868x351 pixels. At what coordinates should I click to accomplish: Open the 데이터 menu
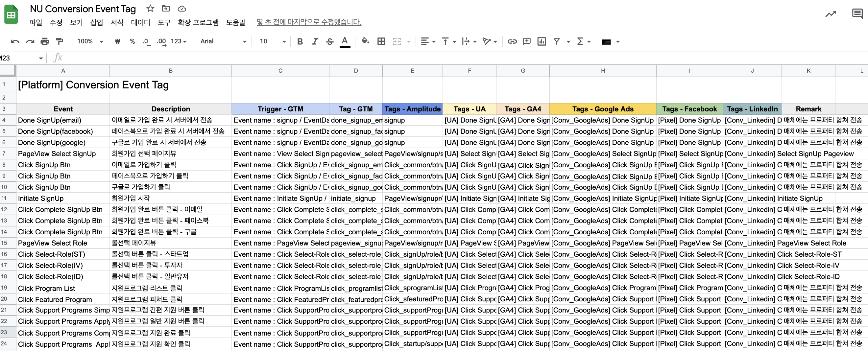coord(140,23)
